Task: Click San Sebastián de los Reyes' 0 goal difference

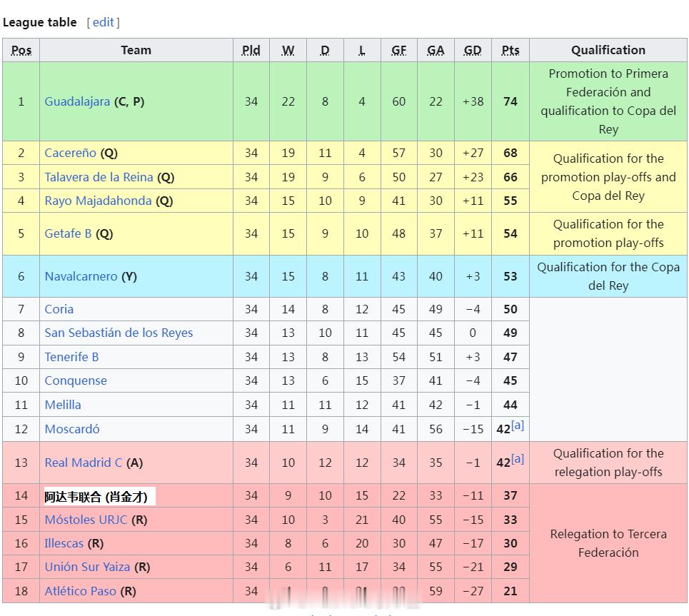Action: point(473,333)
